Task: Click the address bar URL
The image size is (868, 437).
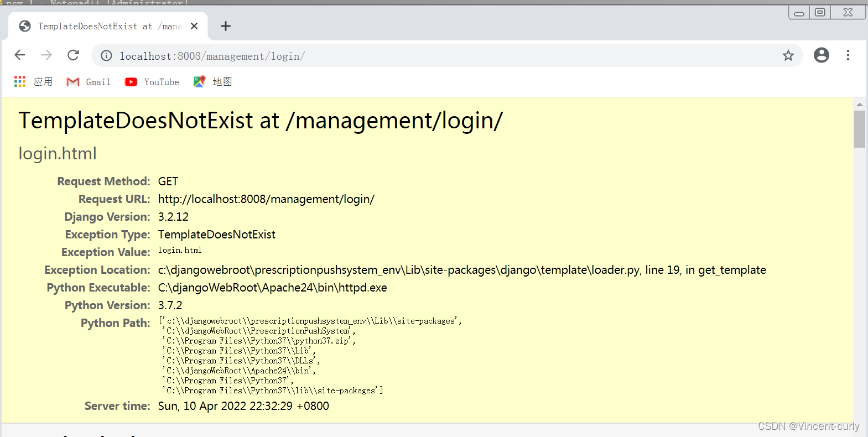Action: [212, 56]
